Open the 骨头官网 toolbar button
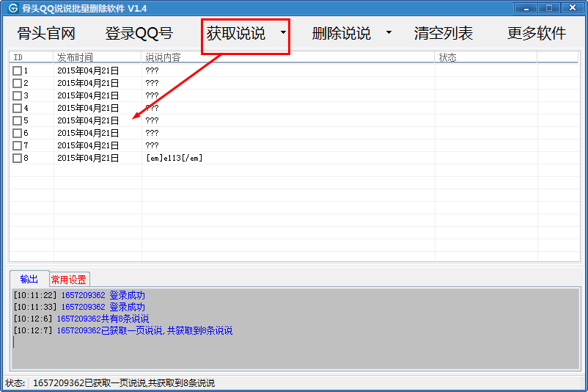 (x=46, y=34)
